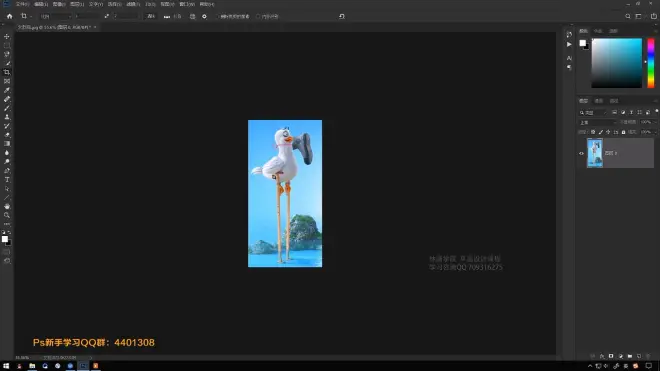
Task: Click the crop width input field
Action: 88,16
